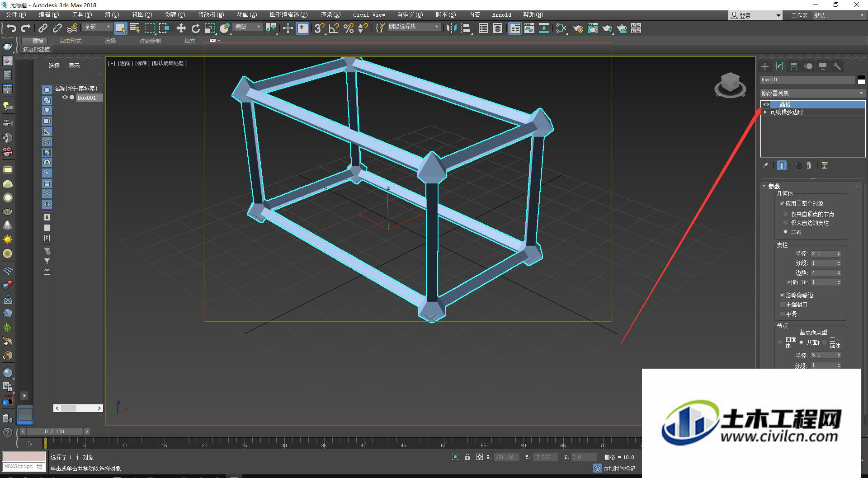Open Render Setup teapot icon
868x478 pixels.
click(578, 28)
